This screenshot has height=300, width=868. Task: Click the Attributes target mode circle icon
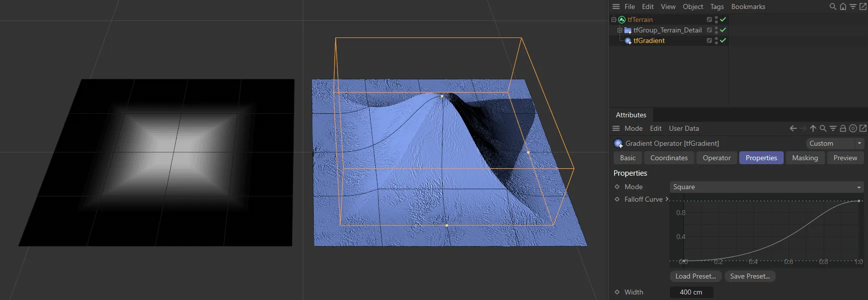[853, 128]
